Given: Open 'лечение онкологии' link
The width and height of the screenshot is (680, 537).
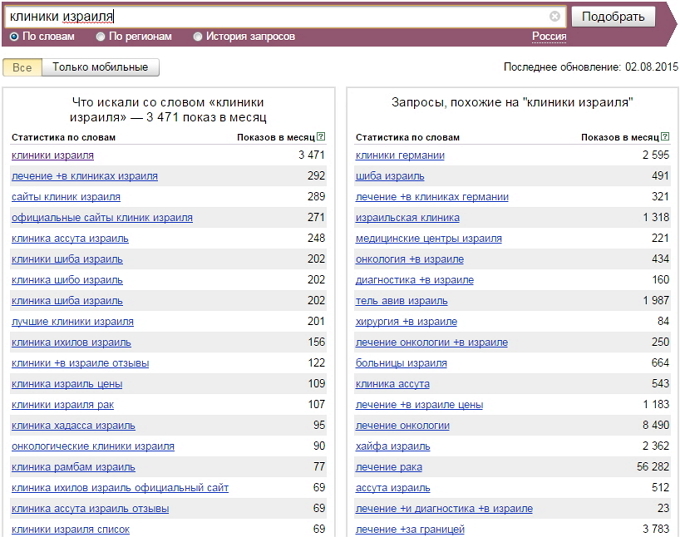Looking at the screenshot, I should point(402,426).
